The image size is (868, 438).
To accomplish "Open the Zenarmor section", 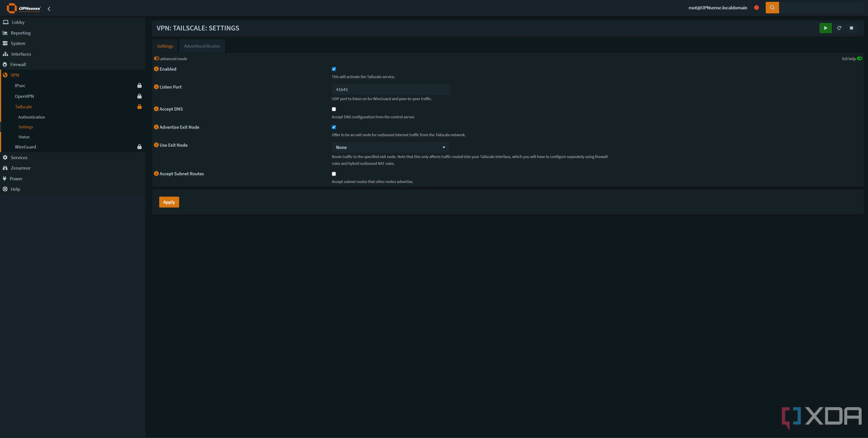I will click(x=72, y=168).
